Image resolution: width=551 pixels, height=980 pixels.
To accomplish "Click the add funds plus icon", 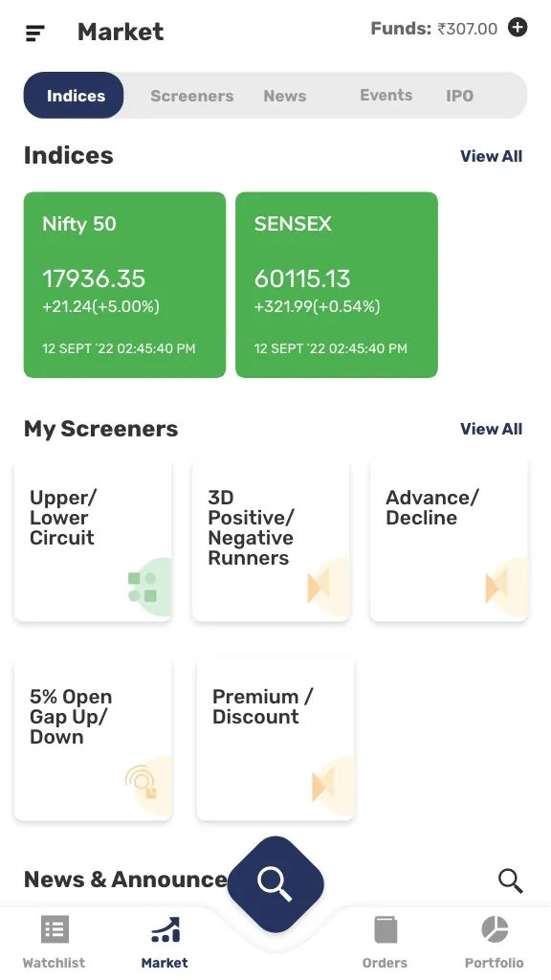I will point(518,28).
